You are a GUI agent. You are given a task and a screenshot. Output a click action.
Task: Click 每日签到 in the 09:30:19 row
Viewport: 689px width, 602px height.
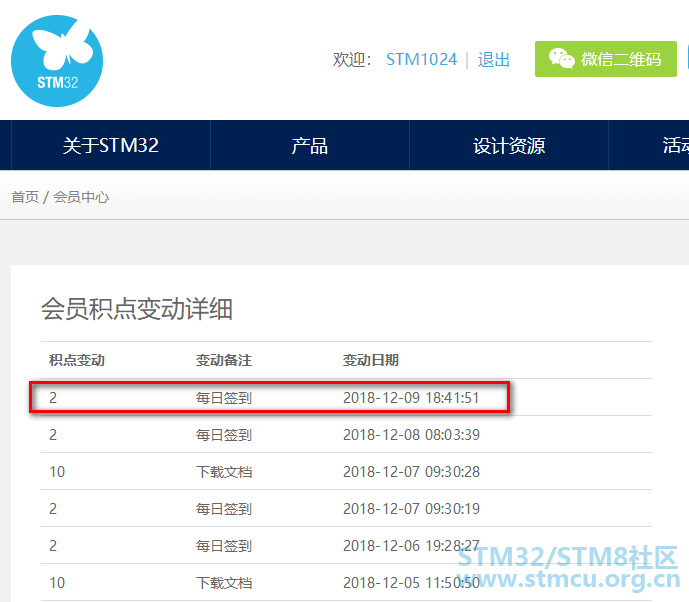224,508
